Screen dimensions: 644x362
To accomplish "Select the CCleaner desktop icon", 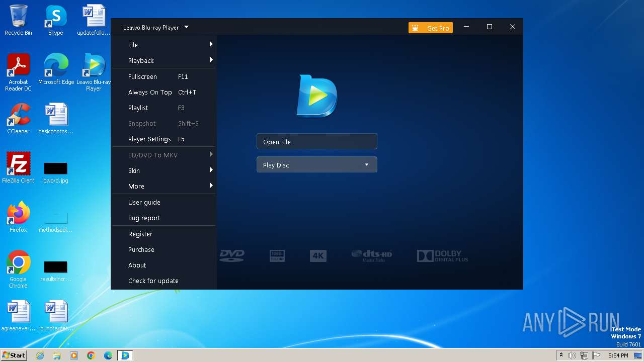I will coord(18,119).
